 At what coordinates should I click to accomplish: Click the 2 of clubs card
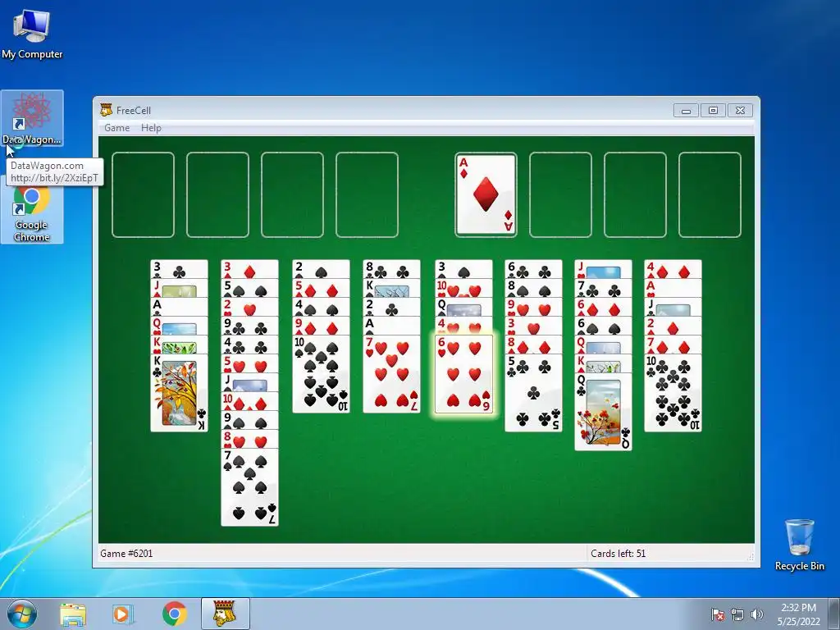[391, 307]
